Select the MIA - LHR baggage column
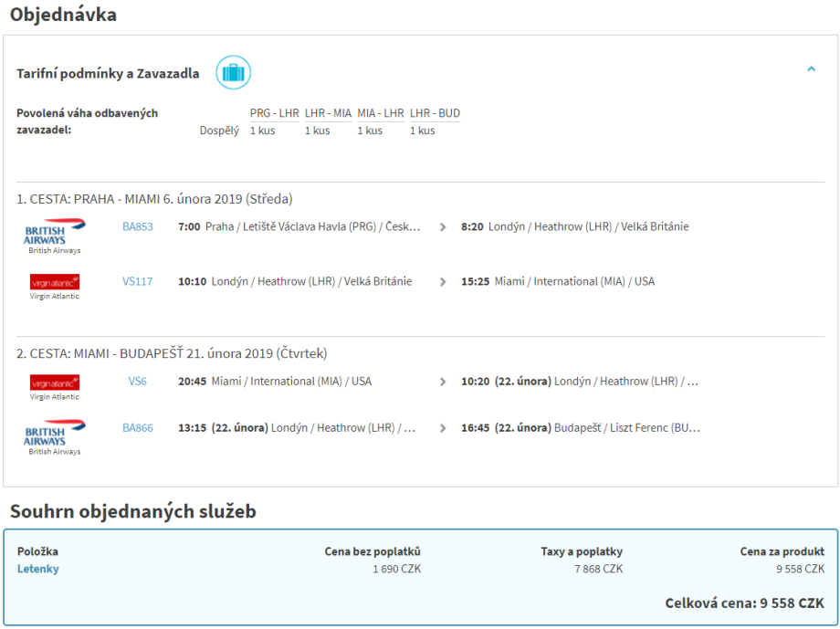Screen dimensions: 840x629 381,114
